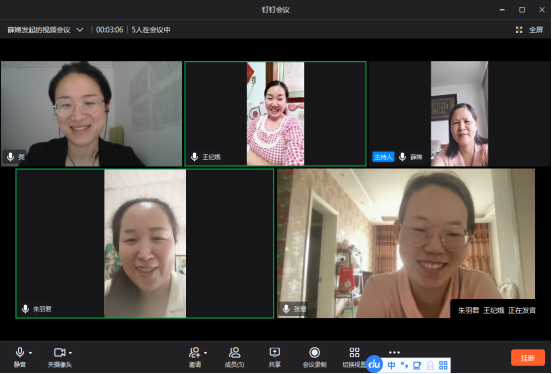The height and width of the screenshot is (374, 552).
Task: Toggle the input method punctuation icon
Action: (x=404, y=365)
